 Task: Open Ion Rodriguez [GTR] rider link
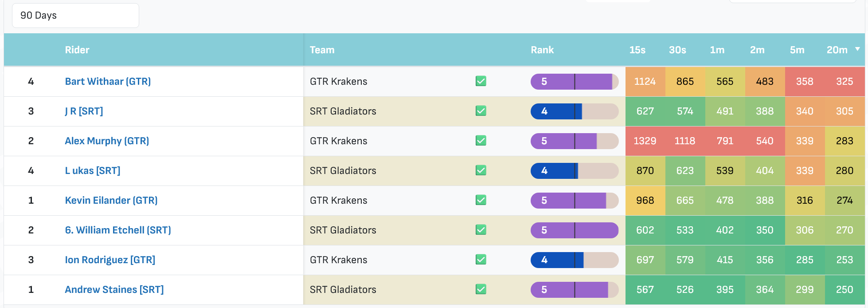[x=110, y=260]
